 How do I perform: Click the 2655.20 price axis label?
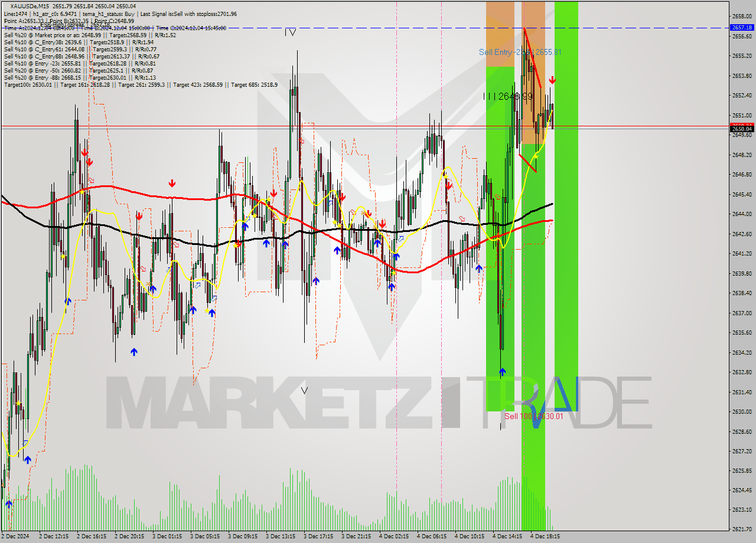(742, 56)
